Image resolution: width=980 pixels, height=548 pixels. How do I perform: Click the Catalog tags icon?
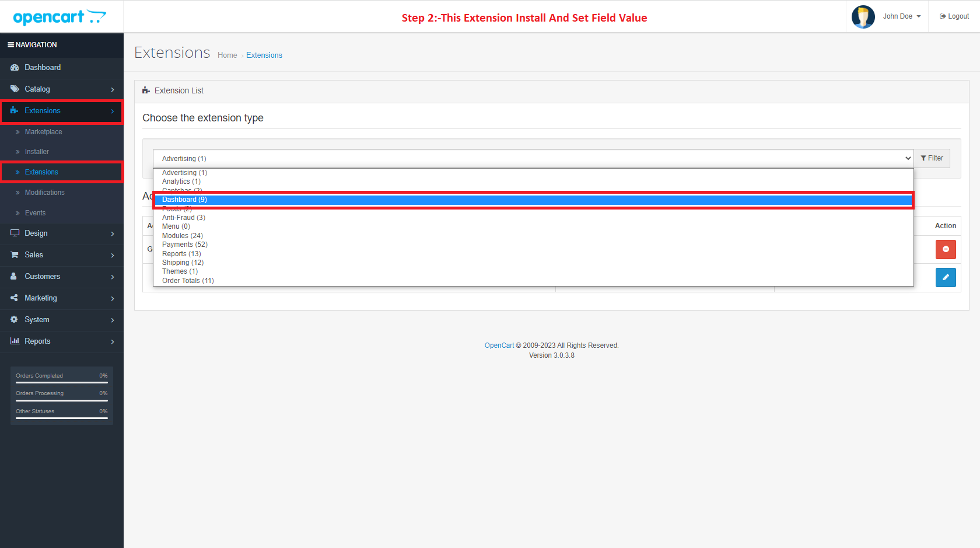pyautogui.click(x=15, y=89)
